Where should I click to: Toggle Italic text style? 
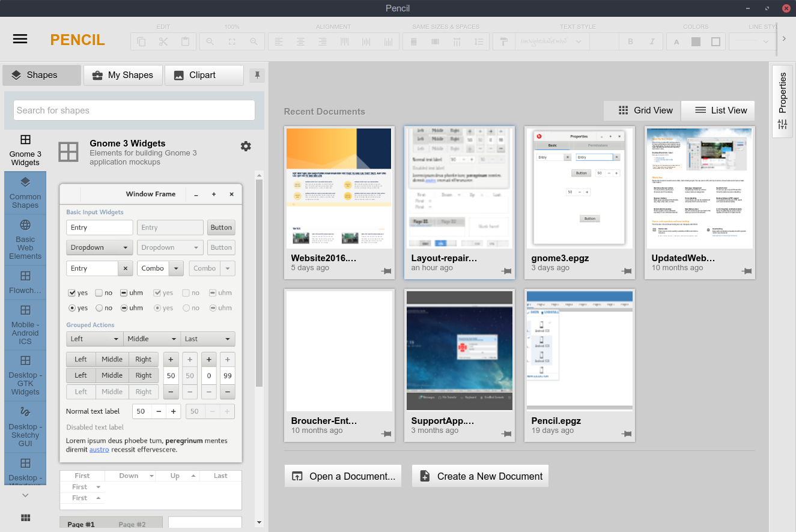point(652,41)
